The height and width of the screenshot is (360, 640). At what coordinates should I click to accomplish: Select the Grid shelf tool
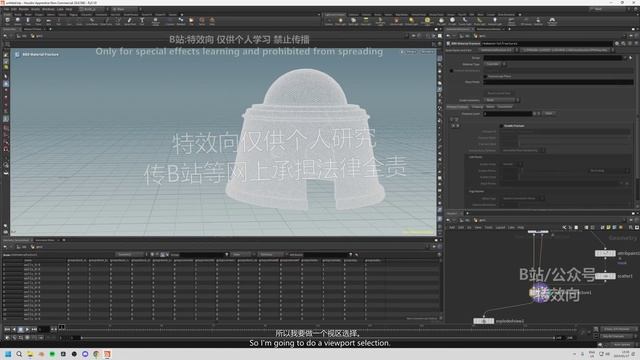tap(48, 21)
